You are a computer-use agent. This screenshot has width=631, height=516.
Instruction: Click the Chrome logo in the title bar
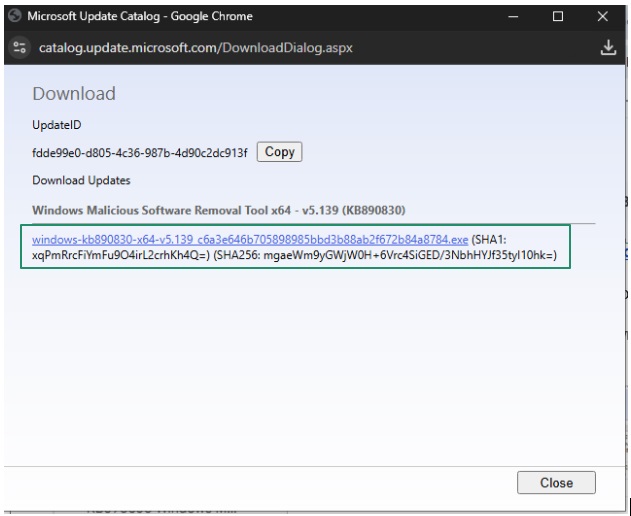15,16
